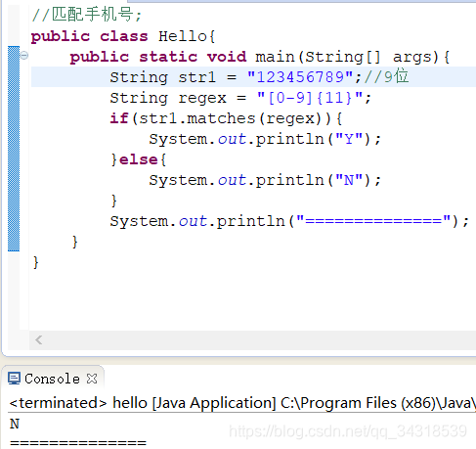Click the blue range indicator in the left ruler
The width and height of the screenshot is (476, 449).
pos(14,149)
